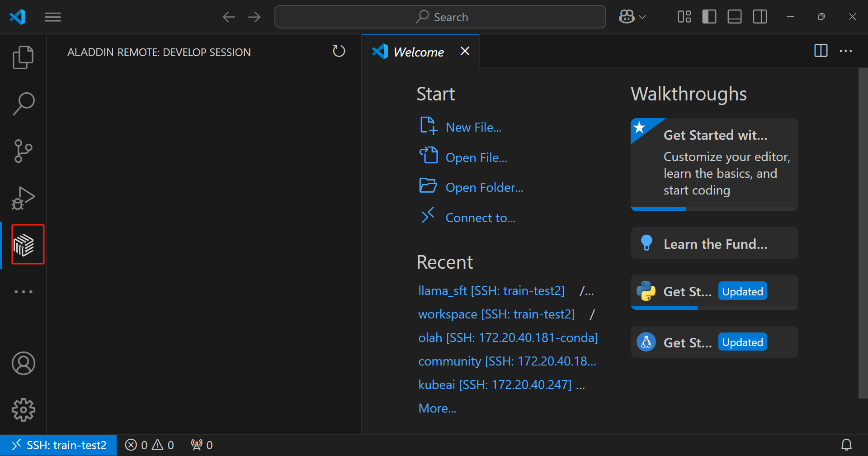This screenshot has width=868, height=456.
Task: Open recent llama_sft SSH workspace
Action: pos(491,290)
